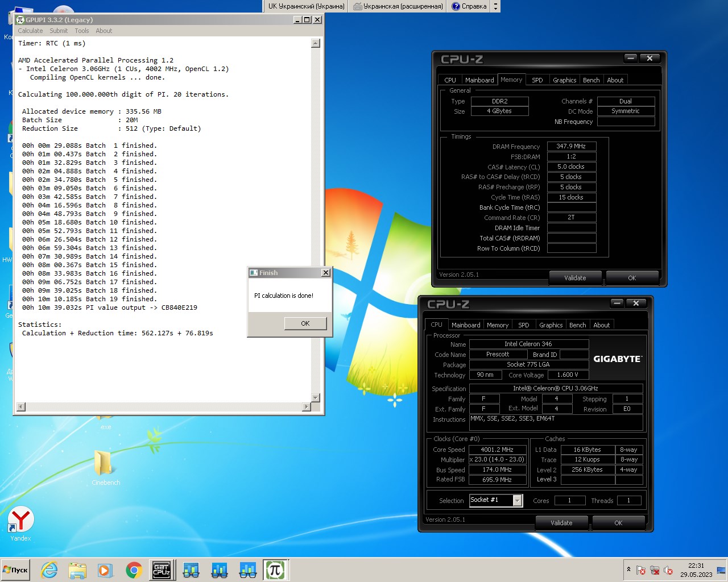The height and width of the screenshot is (582, 728).
Task: Click Validate in the CPU-Z Memory window
Action: point(575,278)
